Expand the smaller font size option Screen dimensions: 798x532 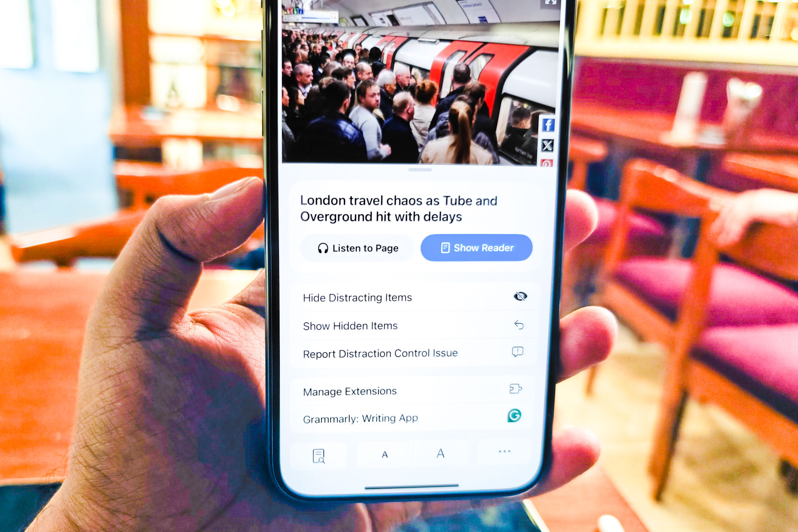[385, 454]
